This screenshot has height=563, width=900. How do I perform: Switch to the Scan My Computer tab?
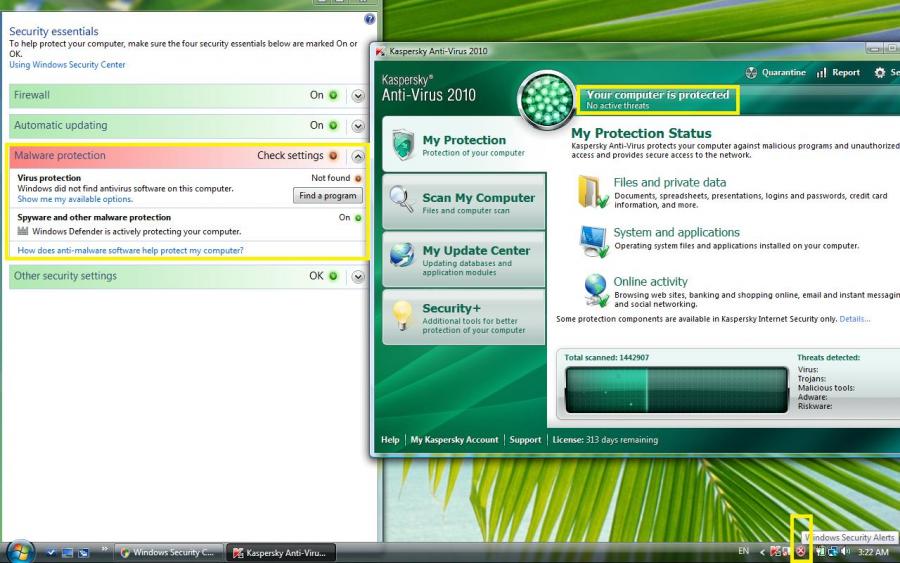point(464,203)
